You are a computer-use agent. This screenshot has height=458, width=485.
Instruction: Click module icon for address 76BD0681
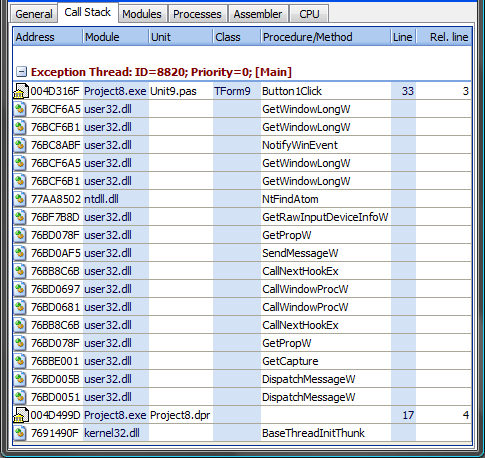pyautogui.click(x=20, y=307)
